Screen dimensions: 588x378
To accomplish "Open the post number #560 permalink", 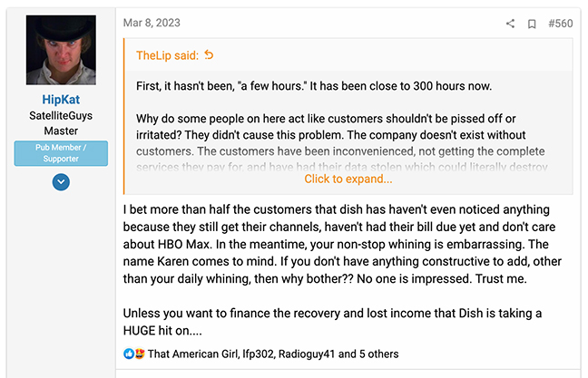I will point(560,24).
